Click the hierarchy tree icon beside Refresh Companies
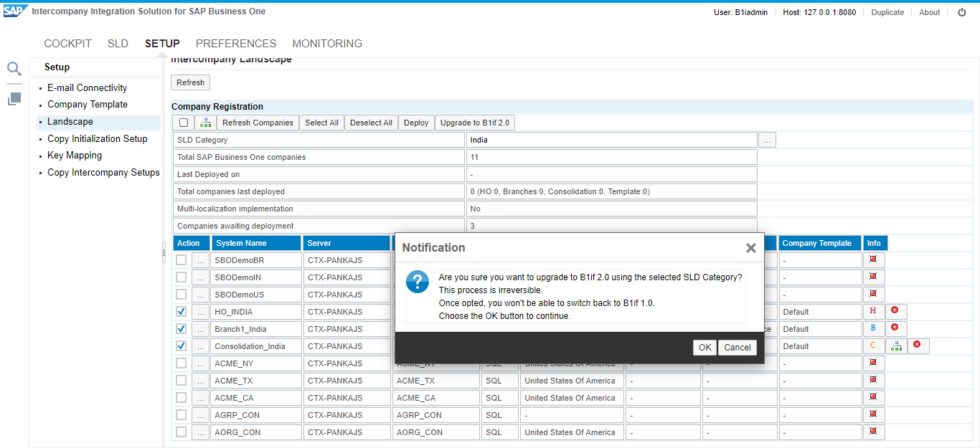 point(205,123)
